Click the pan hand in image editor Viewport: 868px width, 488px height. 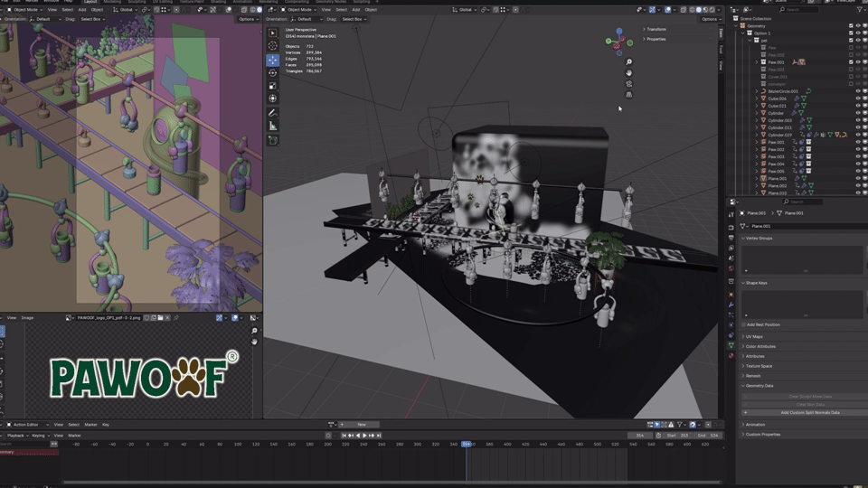click(255, 342)
